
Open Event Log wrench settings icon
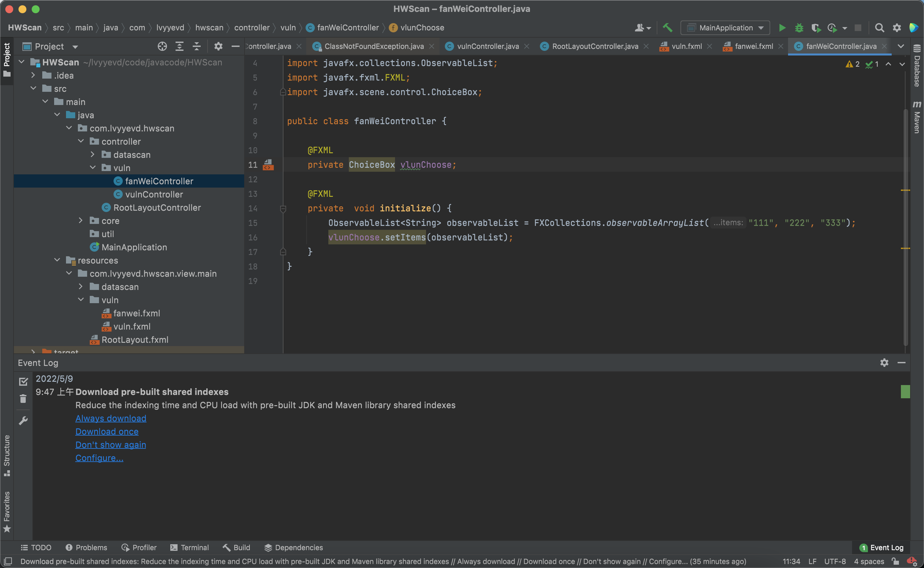click(23, 420)
